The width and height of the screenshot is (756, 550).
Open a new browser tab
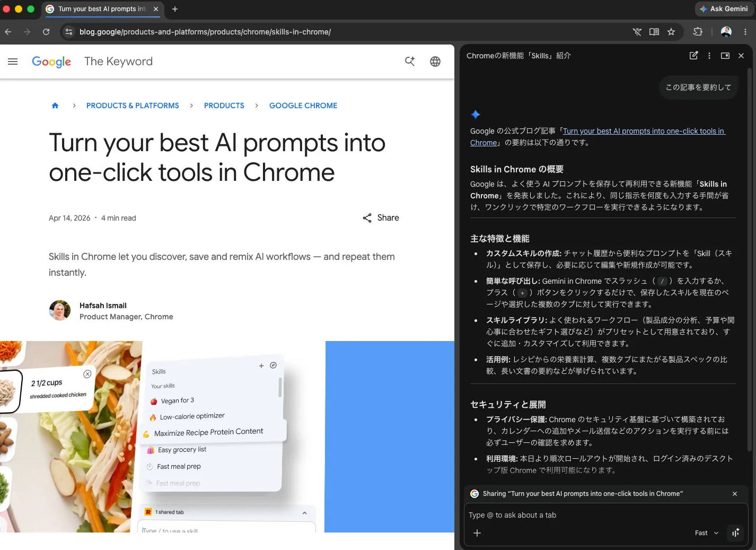175,9
